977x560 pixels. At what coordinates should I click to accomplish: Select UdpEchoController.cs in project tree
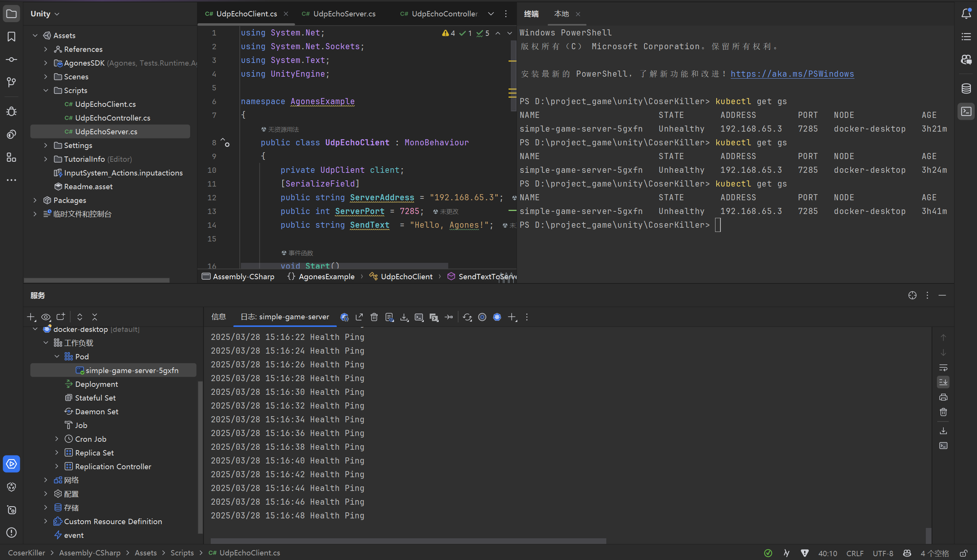112,118
